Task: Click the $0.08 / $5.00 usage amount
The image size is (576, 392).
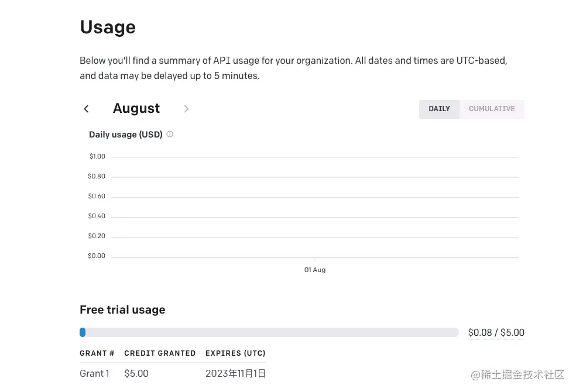Action: 496,332
